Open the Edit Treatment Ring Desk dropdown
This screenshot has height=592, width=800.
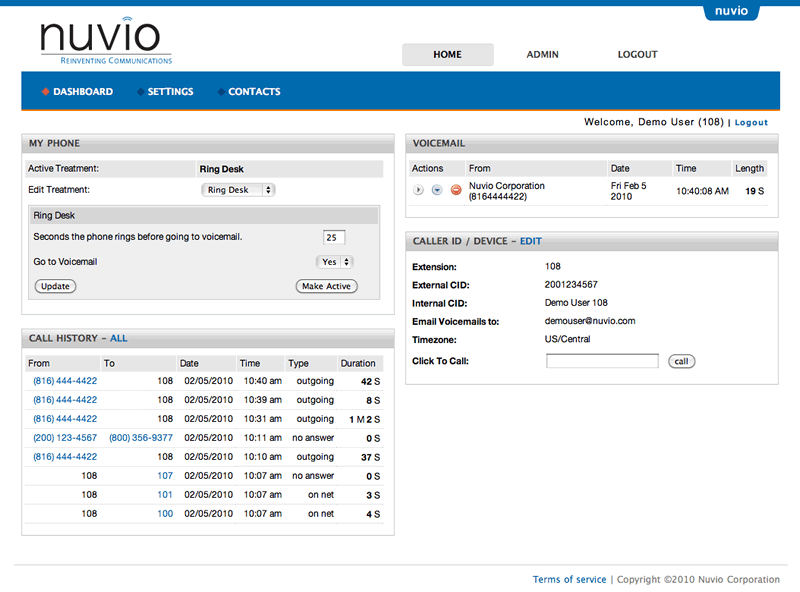pyautogui.click(x=238, y=189)
